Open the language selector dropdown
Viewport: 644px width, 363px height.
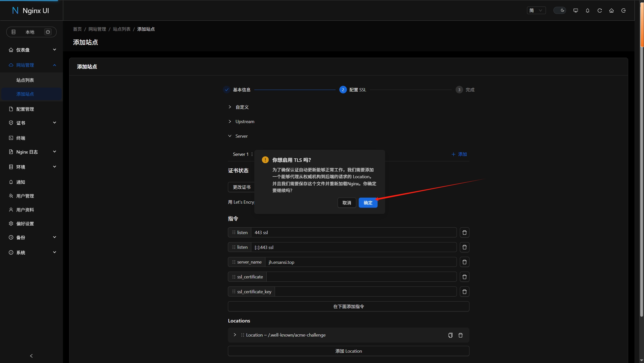pos(536,10)
